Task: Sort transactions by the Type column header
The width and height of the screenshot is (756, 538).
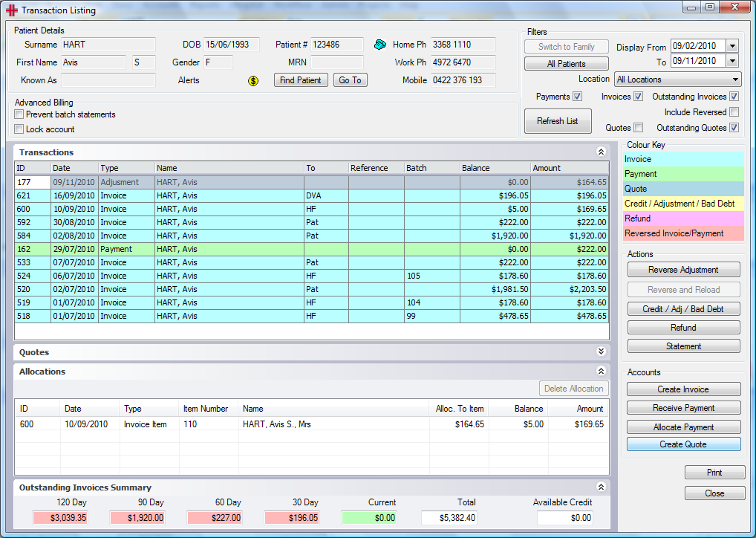Action: pyautogui.click(x=126, y=168)
